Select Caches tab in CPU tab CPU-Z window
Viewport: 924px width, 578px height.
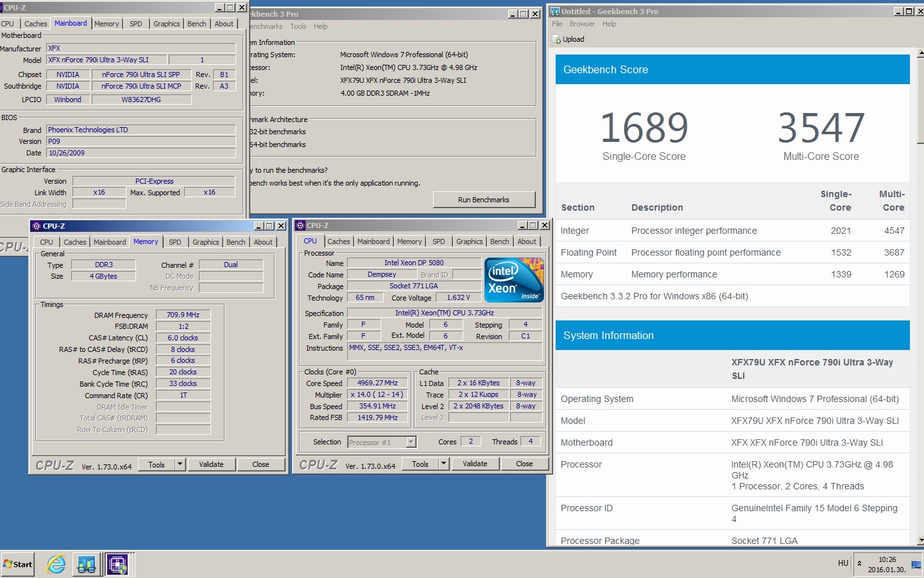[x=339, y=241]
